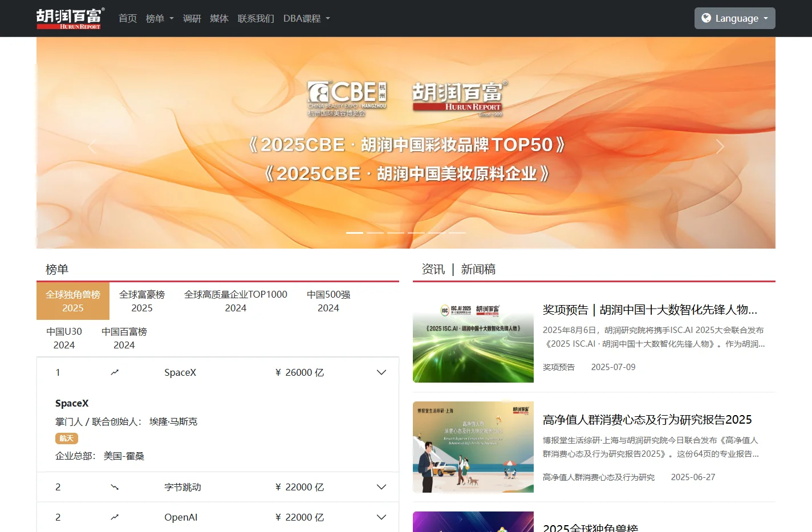This screenshot has width=812, height=532.
Task: Click the SpaceX name in row 1
Action: (180, 372)
